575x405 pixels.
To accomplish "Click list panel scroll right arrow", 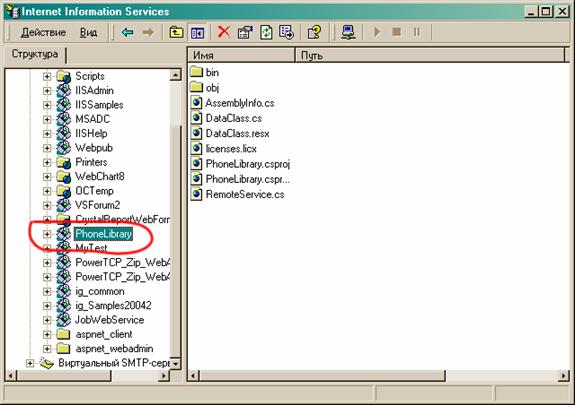I will tap(564, 376).
